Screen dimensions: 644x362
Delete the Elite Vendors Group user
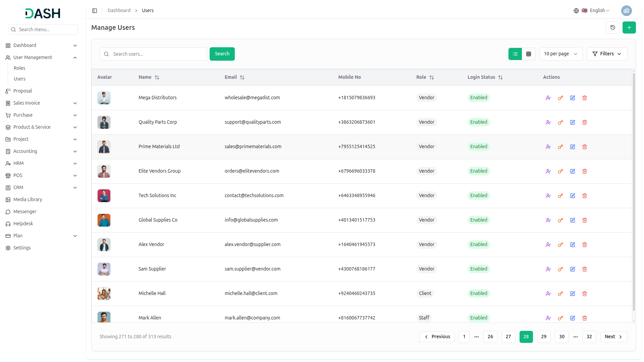click(x=584, y=171)
